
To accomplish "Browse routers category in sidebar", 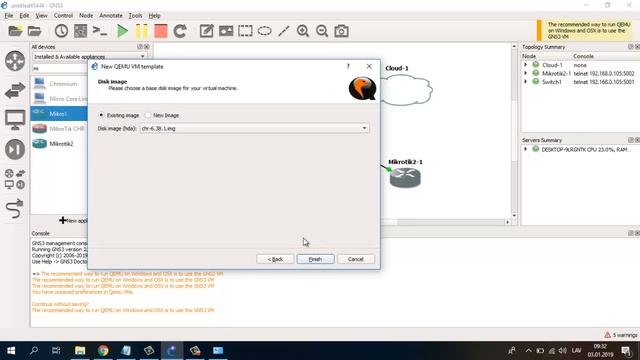I will pos(15,61).
